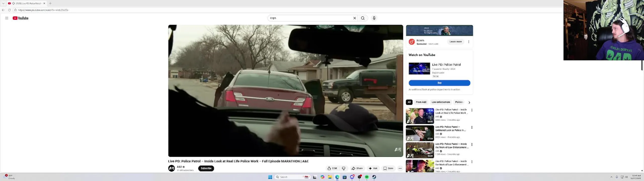Select the From A&E chip

(x=421, y=102)
